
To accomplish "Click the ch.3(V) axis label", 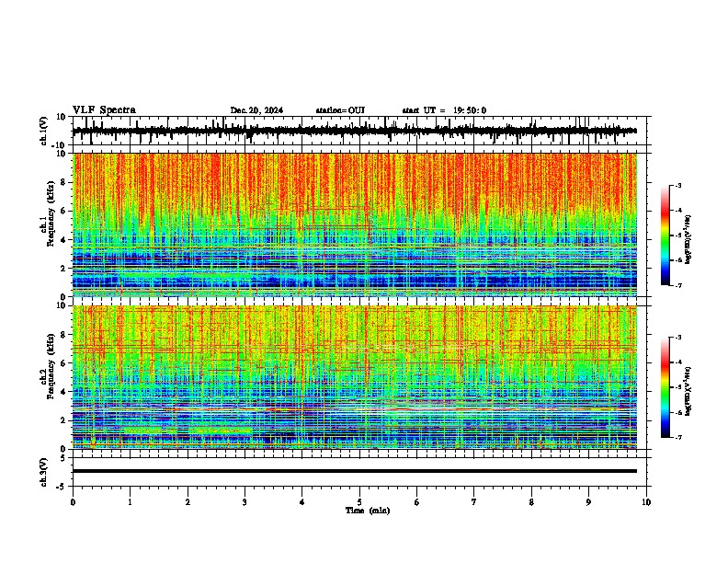I will click(43, 472).
